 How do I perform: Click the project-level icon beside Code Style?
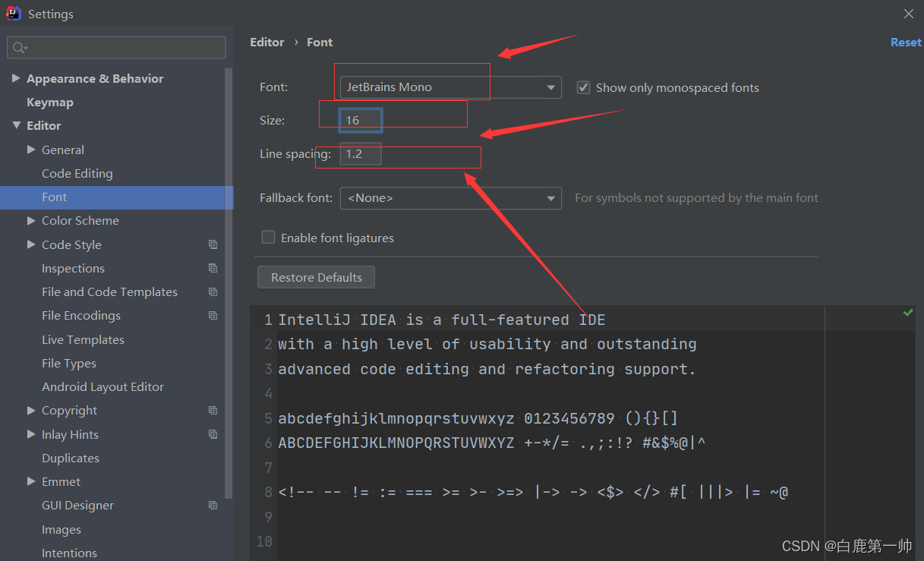coord(213,244)
